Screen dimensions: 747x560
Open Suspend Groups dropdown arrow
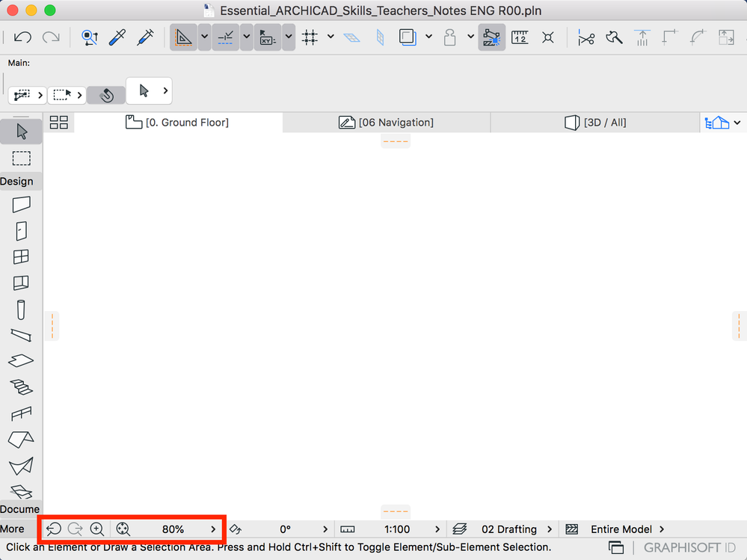470,37
